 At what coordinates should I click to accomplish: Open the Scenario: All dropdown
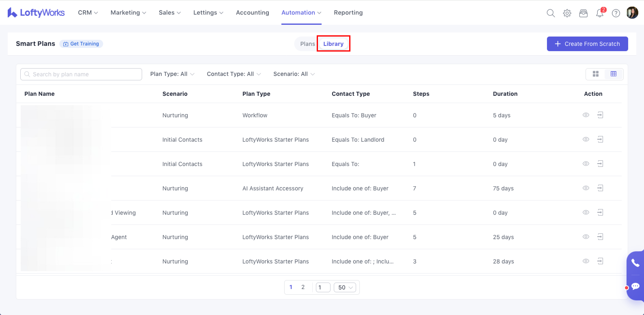294,74
